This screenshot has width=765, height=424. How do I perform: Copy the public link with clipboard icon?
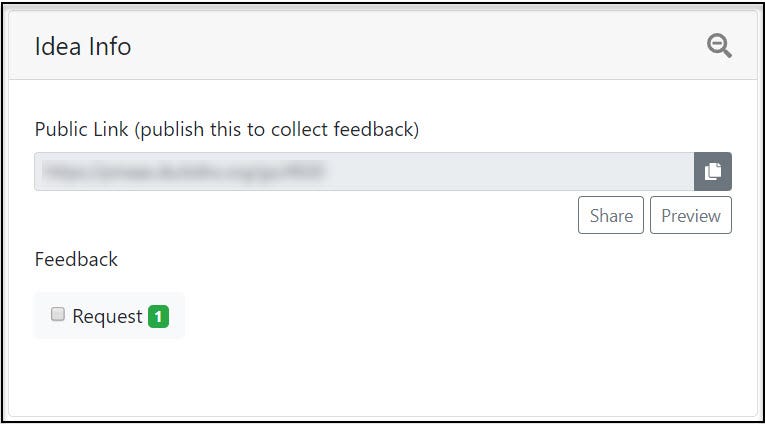[713, 171]
